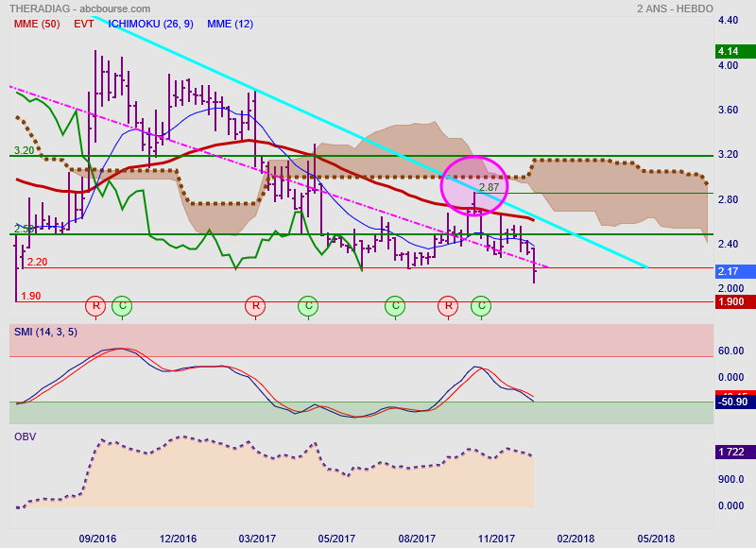The height and width of the screenshot is (548, 756).
Task: Click the R event marker between 08/2017 and 11/2017
Action: tap(448, 305)
